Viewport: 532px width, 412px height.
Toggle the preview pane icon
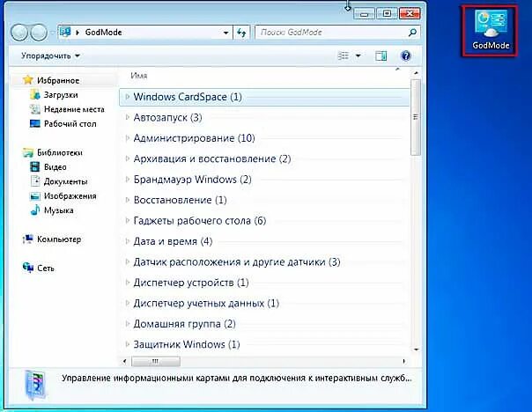(381, 55)
